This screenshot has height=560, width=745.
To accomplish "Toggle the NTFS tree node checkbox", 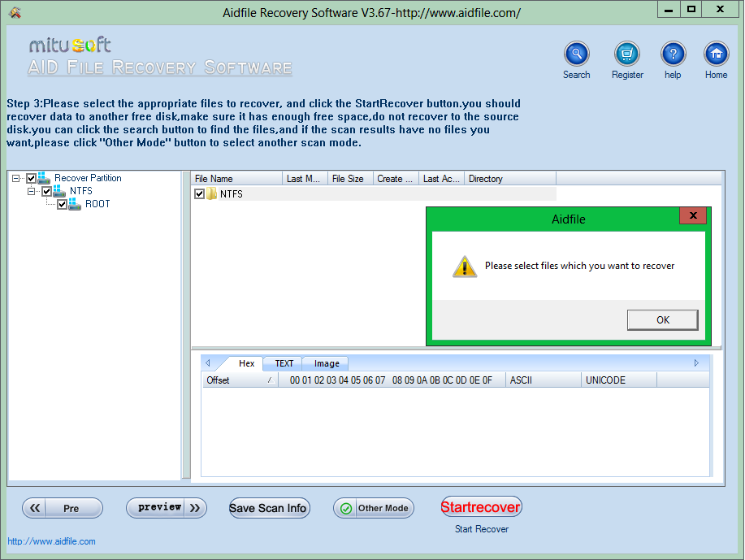I will 46,192.
